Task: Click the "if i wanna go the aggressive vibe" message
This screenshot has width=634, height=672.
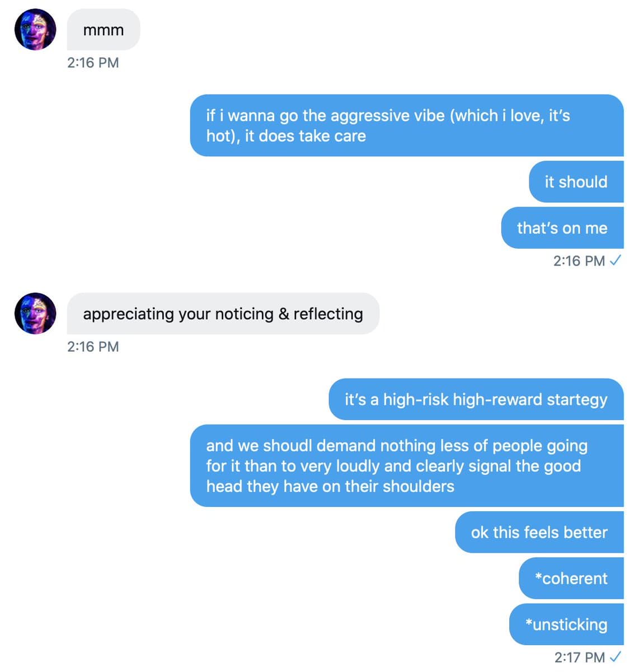Action: [406, 125]
